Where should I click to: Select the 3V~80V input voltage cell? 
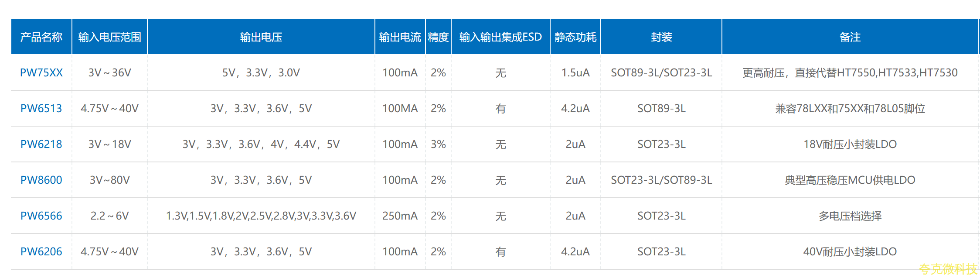pyautogui.click(x=109, y=180)
